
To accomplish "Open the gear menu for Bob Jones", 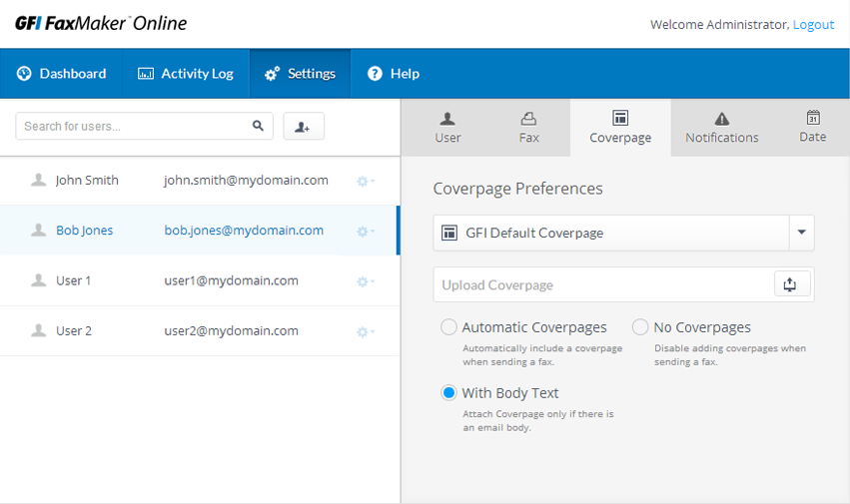I will click(x=366, y=232).
